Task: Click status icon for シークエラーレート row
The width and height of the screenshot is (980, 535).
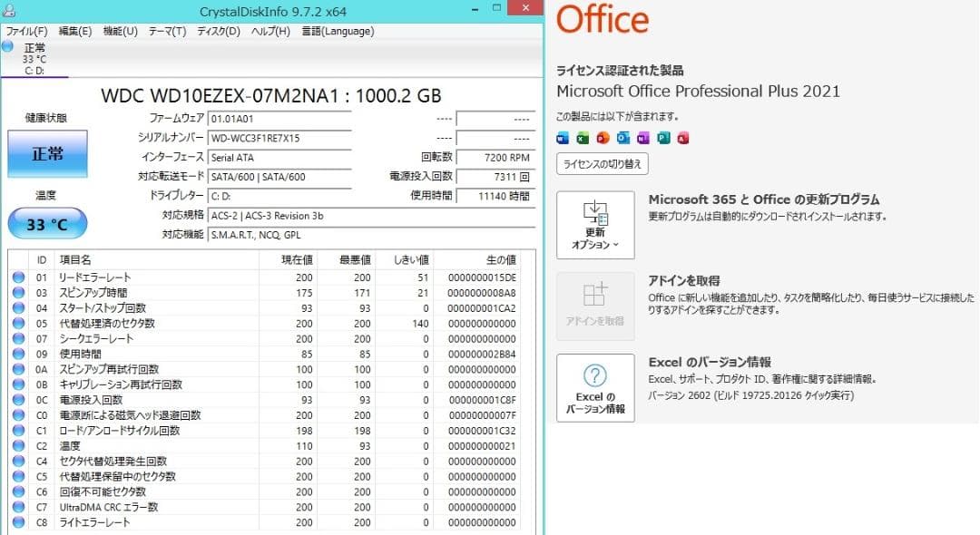Action: (19, 338)
